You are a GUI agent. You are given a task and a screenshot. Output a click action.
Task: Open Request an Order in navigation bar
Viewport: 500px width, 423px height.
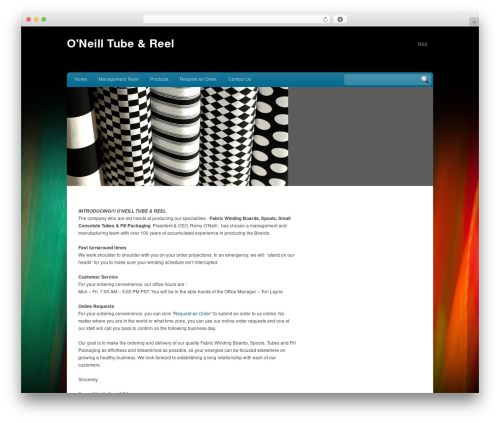click(x=198, y=79)
